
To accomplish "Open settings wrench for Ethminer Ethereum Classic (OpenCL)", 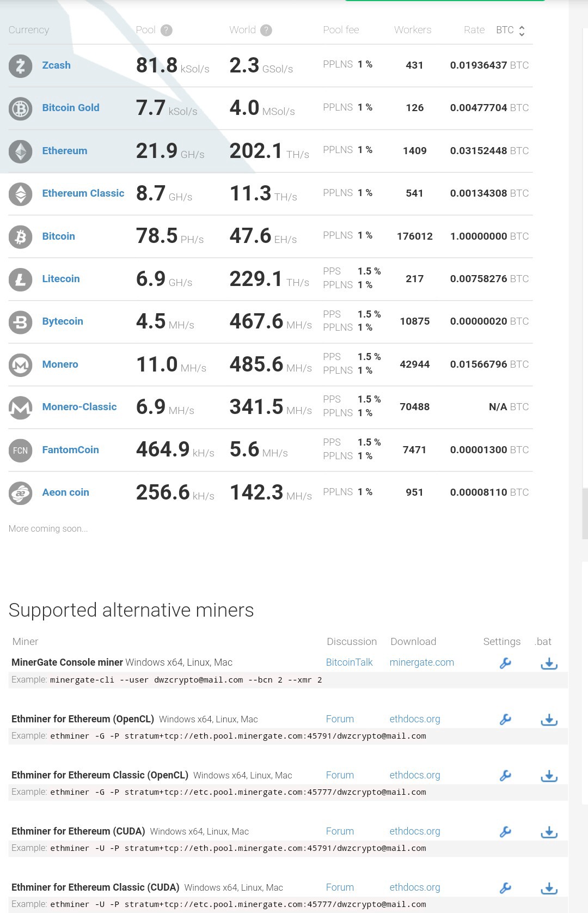I will pyautogui.click(x=505, y=775).
